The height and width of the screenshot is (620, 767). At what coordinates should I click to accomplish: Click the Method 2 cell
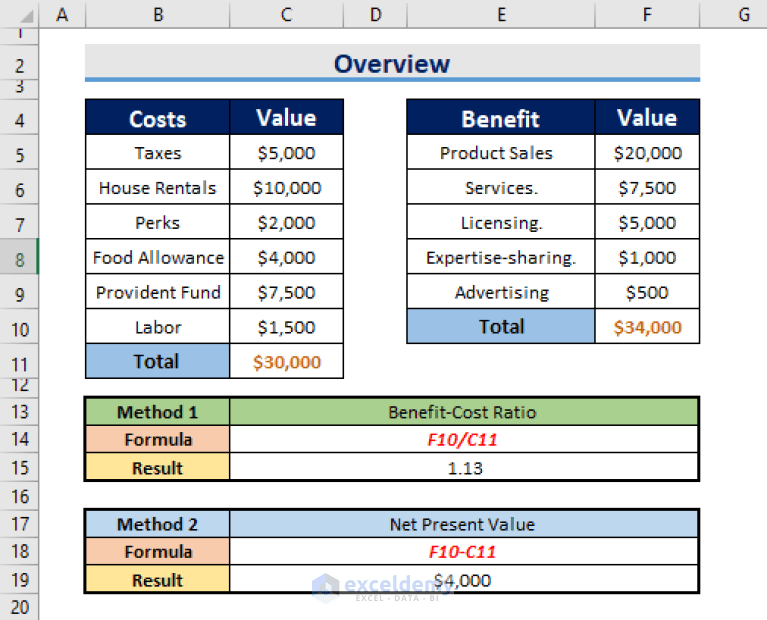158,524
